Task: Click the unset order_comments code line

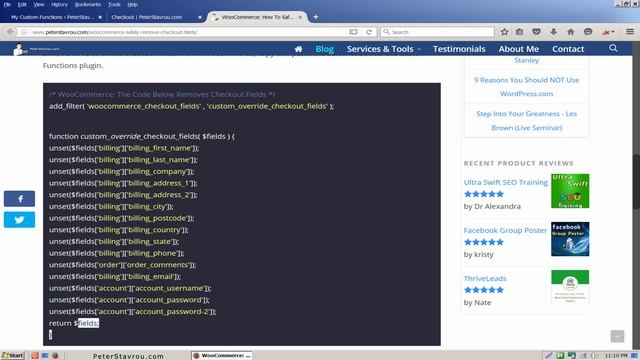Action: click(122, 264)
